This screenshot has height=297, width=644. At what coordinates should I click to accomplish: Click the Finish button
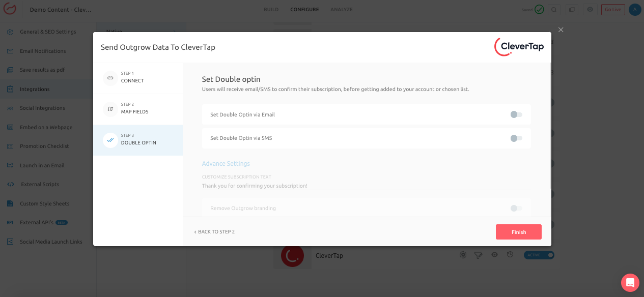click(x=519, y=232)
